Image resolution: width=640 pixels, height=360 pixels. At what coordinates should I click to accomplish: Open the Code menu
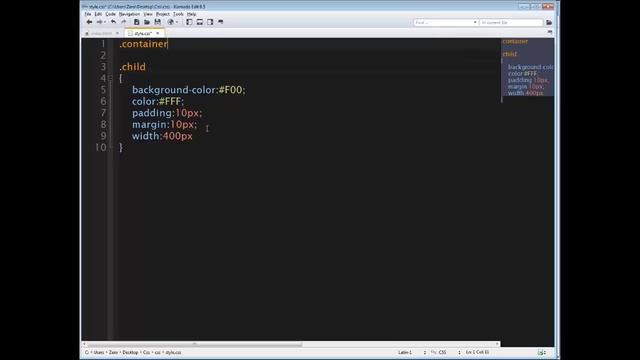(110, 14)
